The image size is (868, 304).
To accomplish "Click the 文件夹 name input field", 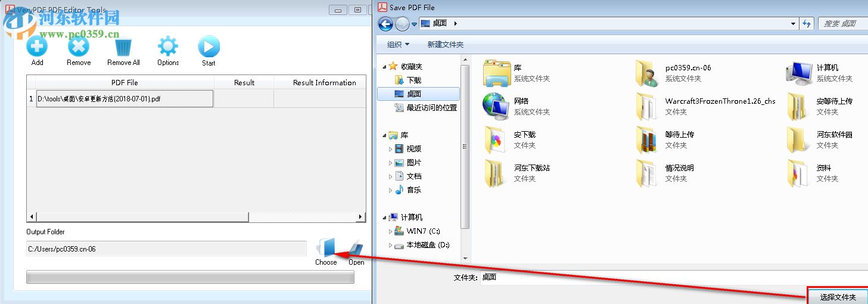I will coord(673,277).
